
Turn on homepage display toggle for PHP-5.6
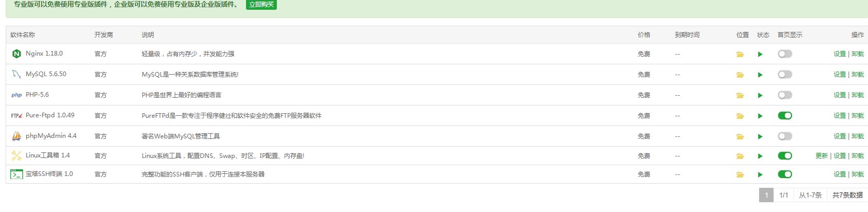point(785,95)
